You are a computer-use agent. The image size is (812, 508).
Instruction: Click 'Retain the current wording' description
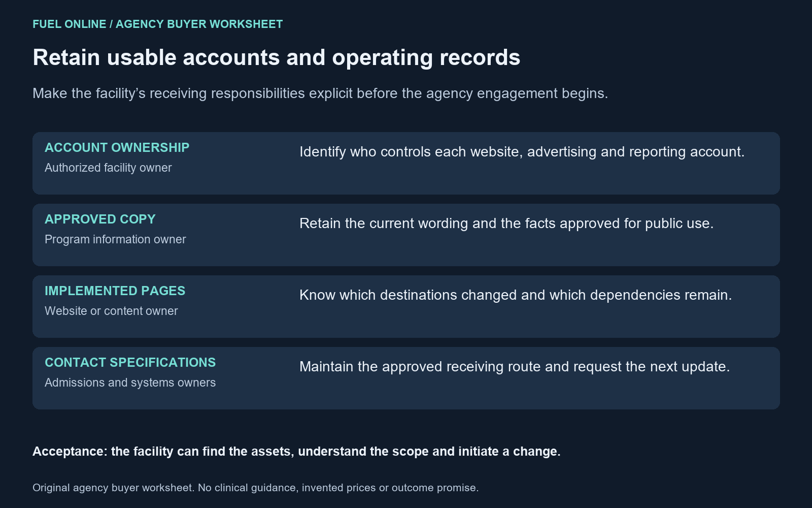point(506,224)
